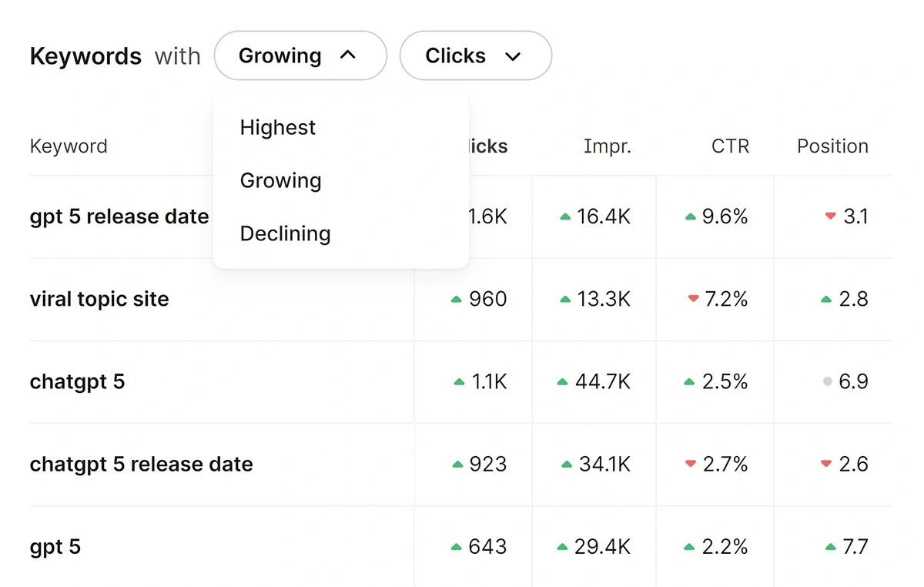Click the 2.6 position value

[854, 464]
